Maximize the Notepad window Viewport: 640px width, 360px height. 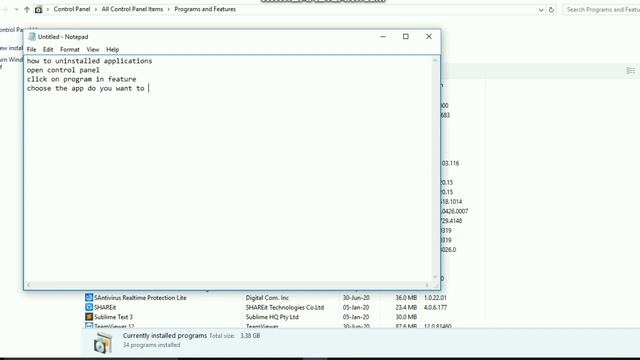point(406,36)
